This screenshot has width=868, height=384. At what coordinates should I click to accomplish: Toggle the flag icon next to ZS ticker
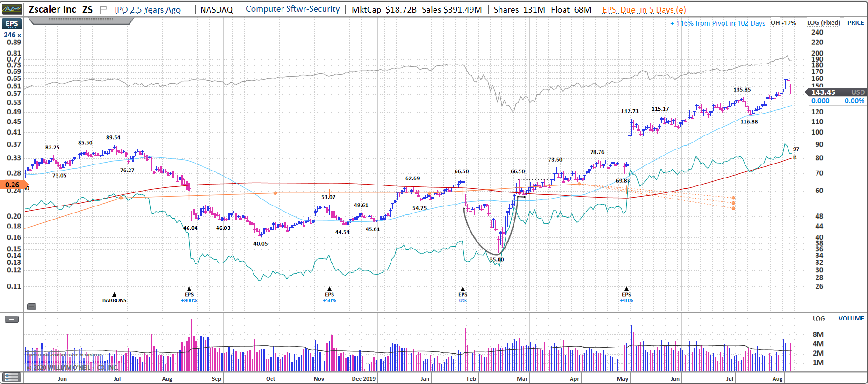coord(103,9)
